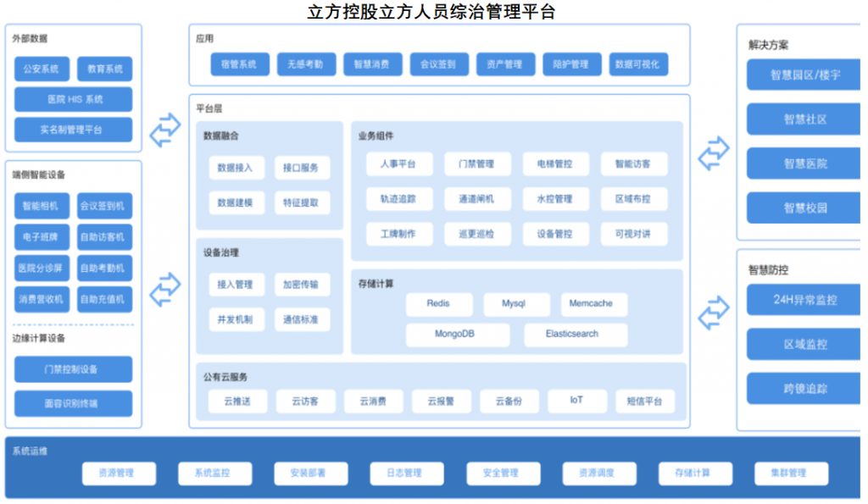Choose the 宿管系统 application box

click(x=239, y=64)
